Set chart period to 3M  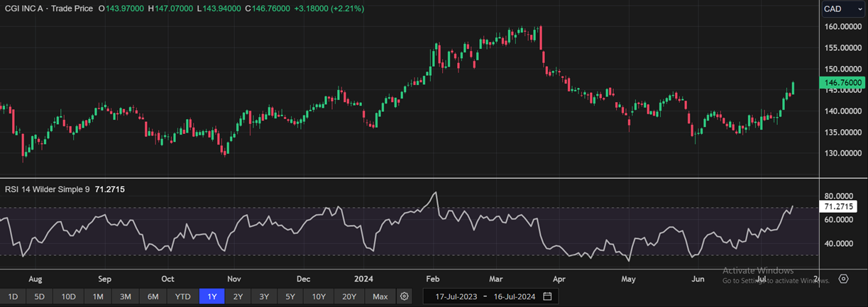point(125,296)
